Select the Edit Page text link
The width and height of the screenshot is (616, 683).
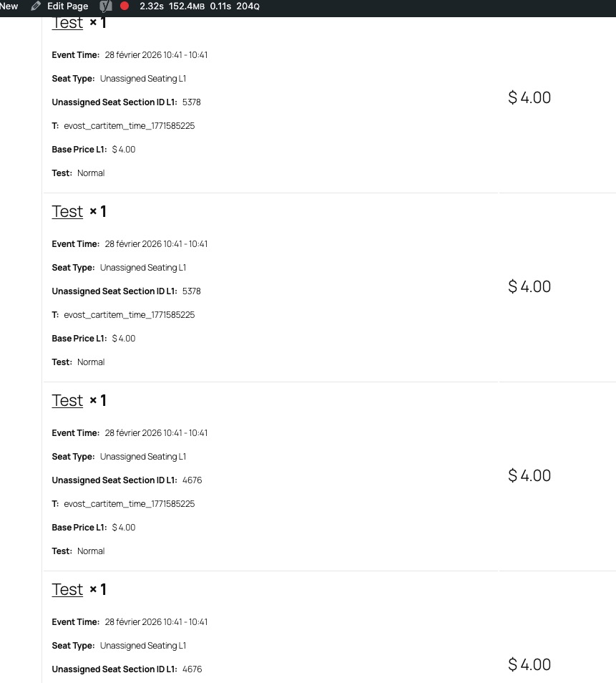67,6
